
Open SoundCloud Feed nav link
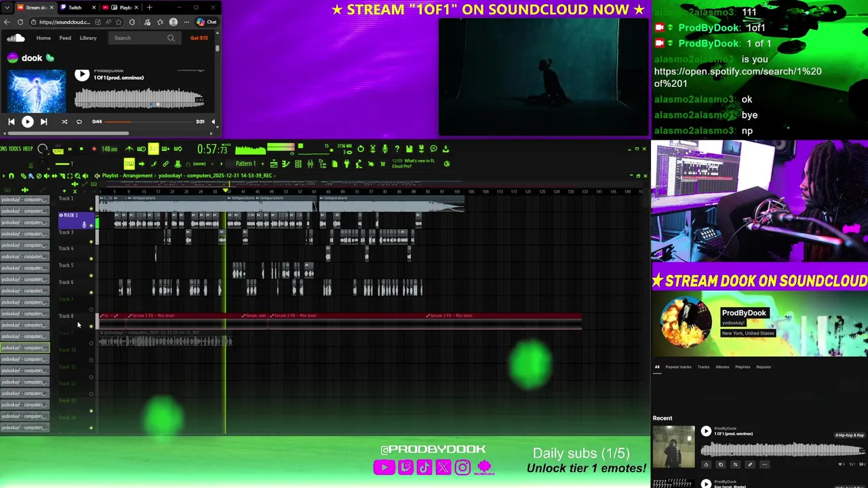(65, 38)
